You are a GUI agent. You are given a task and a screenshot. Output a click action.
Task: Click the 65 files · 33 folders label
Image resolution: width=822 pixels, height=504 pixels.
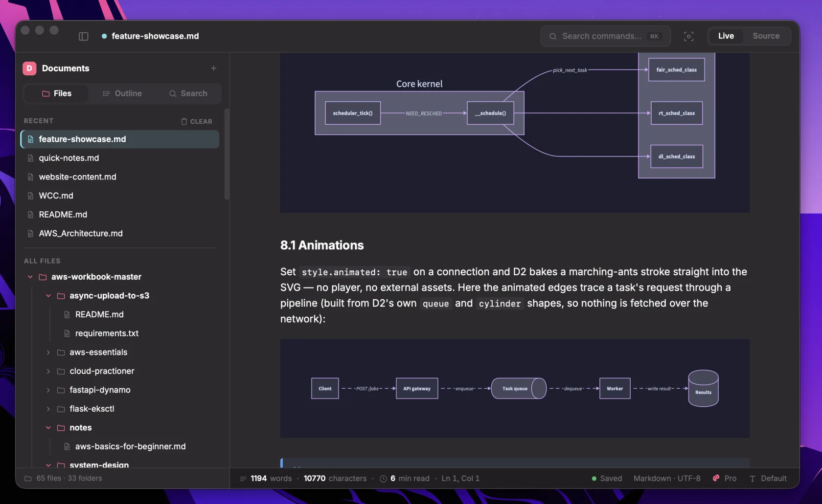(x=69, y=479)
